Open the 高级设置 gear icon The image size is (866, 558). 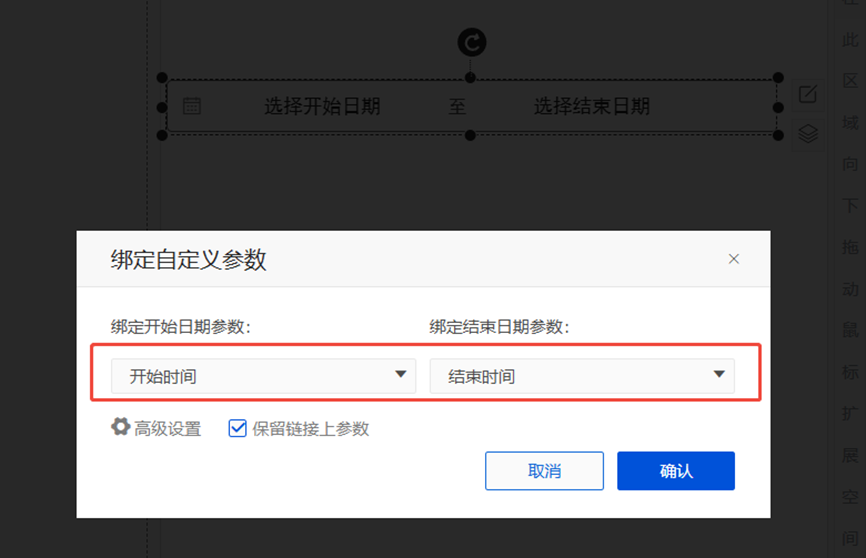[x=121, y=428]
